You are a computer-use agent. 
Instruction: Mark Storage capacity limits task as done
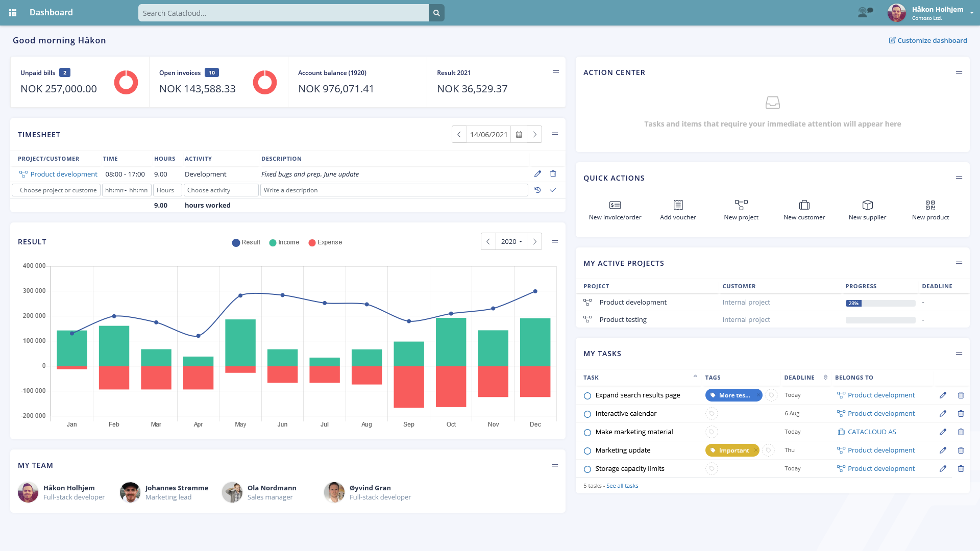pyautogui.click(x=587, y=469)
